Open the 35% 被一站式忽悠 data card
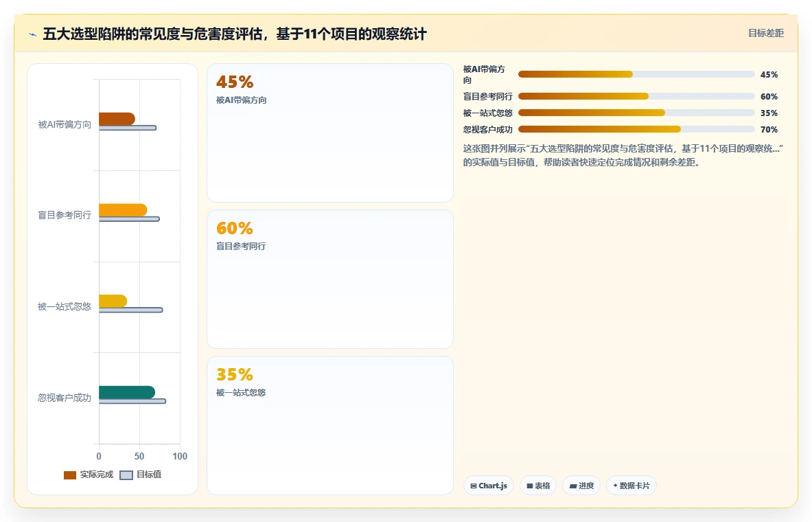Image resolution: width=812 pixels, height=522 pixels. (x=330, y=425)
